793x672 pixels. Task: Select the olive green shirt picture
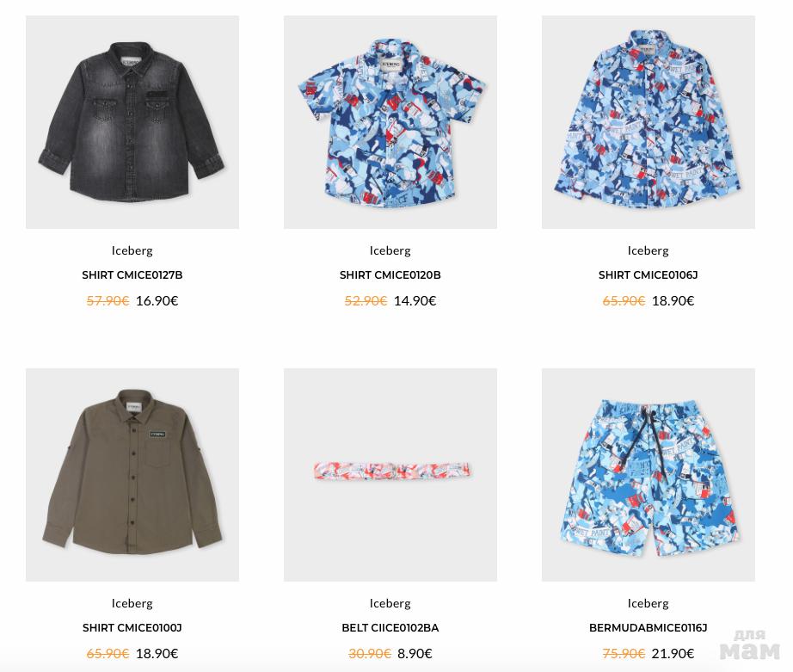pyautogui.click(x=132, y=475)
